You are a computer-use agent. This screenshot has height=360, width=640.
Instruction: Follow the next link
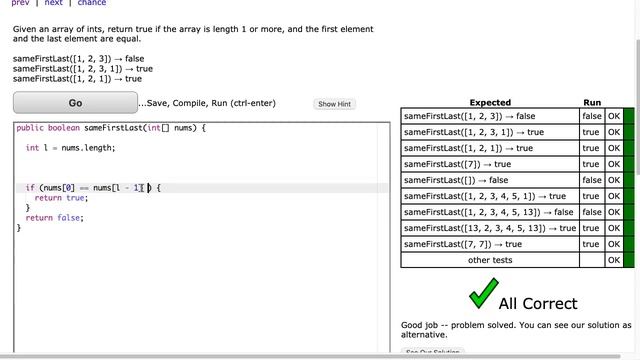point(53,2)
